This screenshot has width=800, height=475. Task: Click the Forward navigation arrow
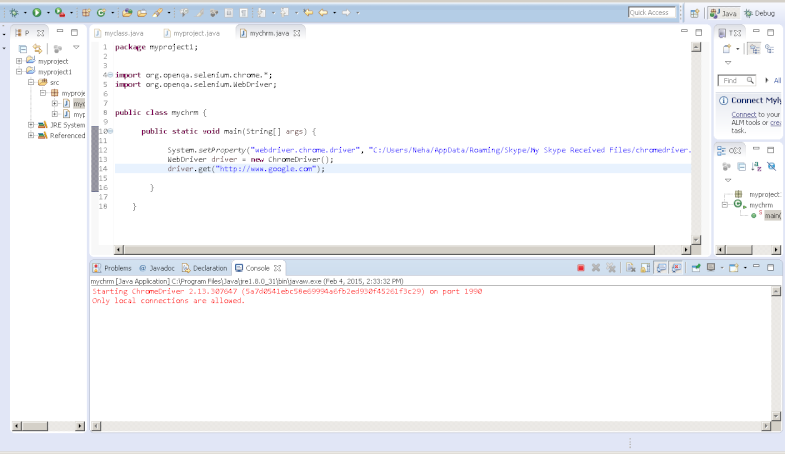click(346, 12)
